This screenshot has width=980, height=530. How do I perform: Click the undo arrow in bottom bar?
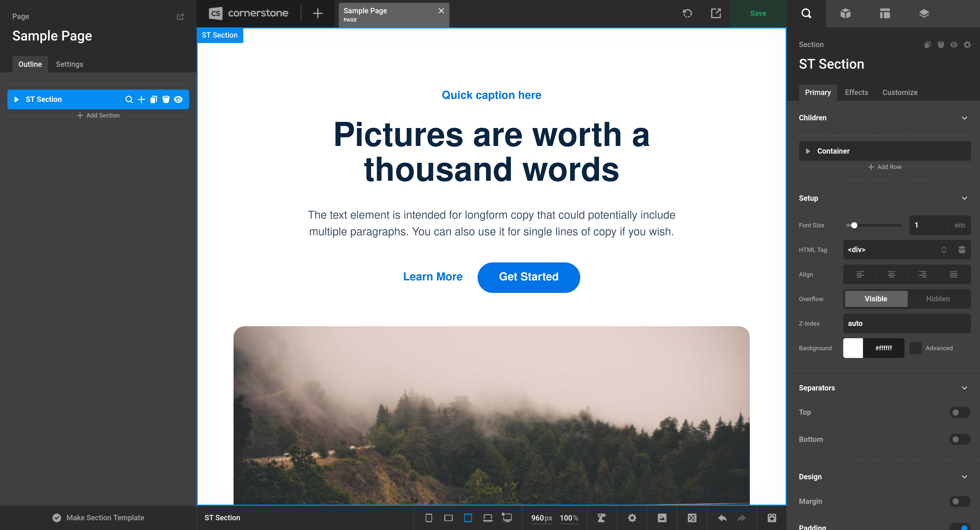pos(722,518)
